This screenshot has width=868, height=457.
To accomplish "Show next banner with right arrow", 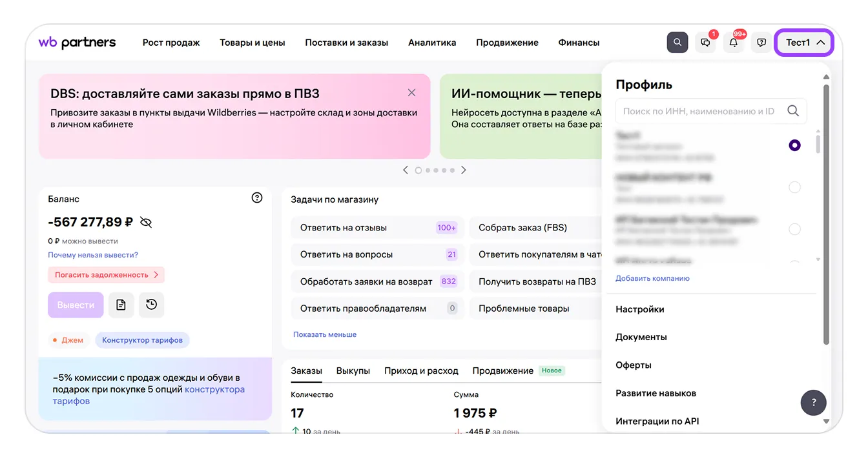I will [x=463, y=170].
